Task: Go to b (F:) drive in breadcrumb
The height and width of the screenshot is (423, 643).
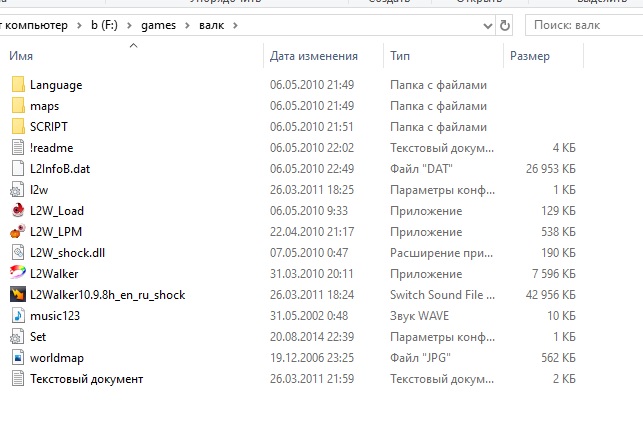Action: (104, 25)
